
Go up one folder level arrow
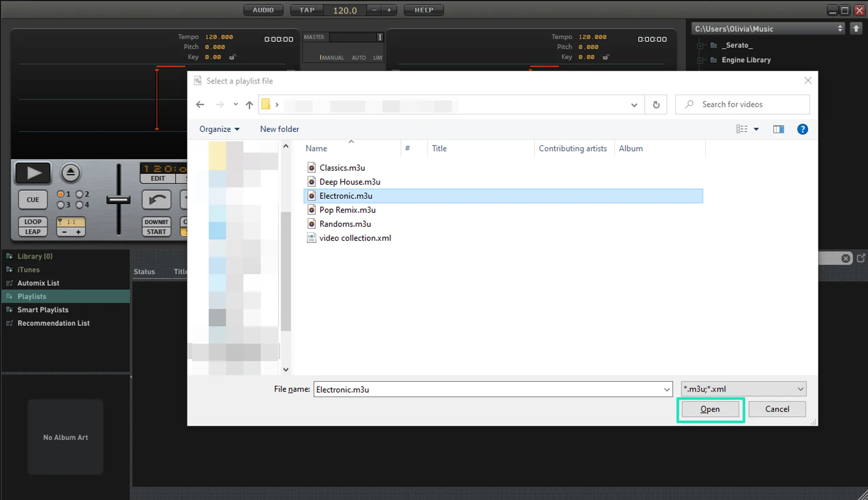click(249, 105)
